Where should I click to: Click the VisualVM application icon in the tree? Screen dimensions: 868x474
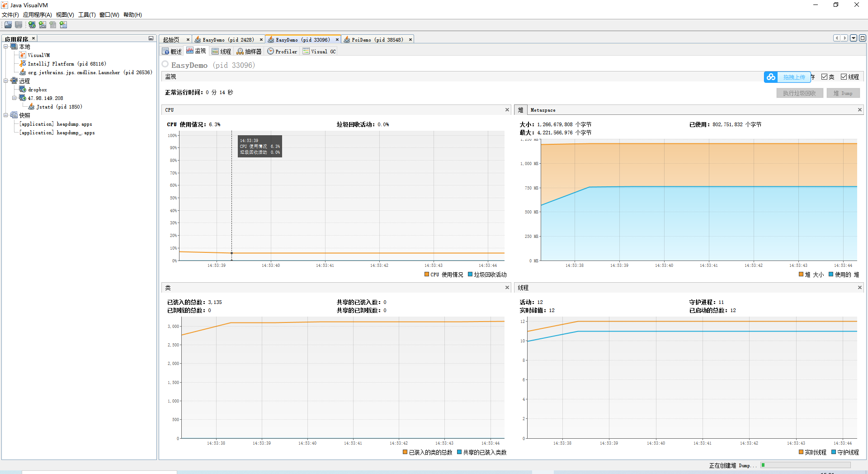tap(23, 55)
